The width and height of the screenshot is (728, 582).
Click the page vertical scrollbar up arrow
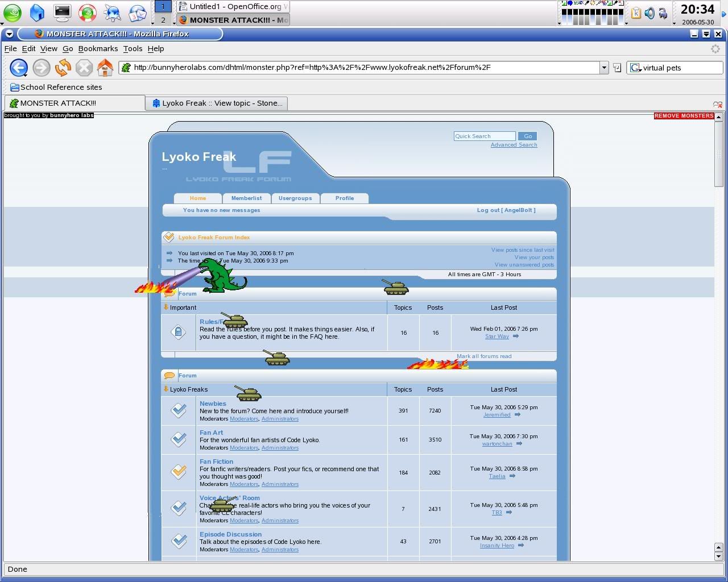point(719,117)
